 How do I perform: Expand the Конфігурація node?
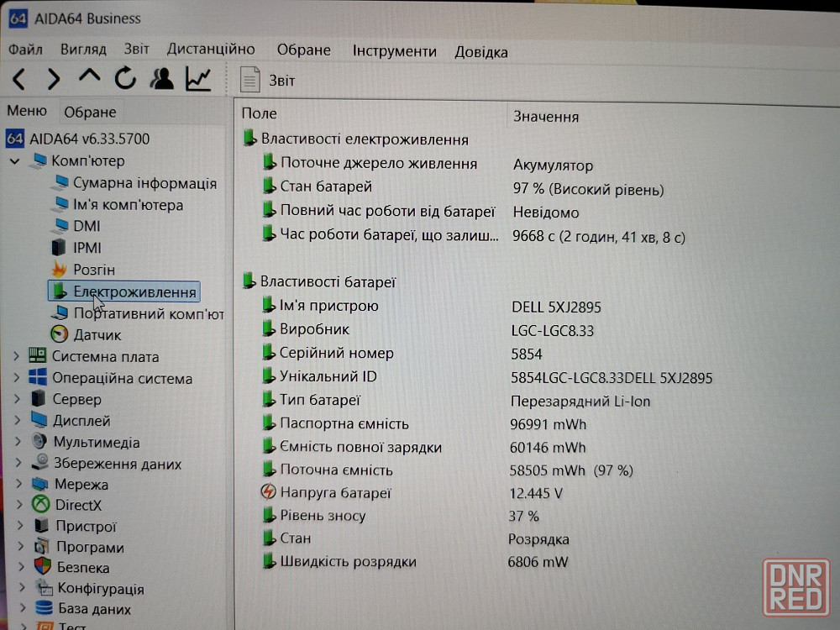pos(22,588)
